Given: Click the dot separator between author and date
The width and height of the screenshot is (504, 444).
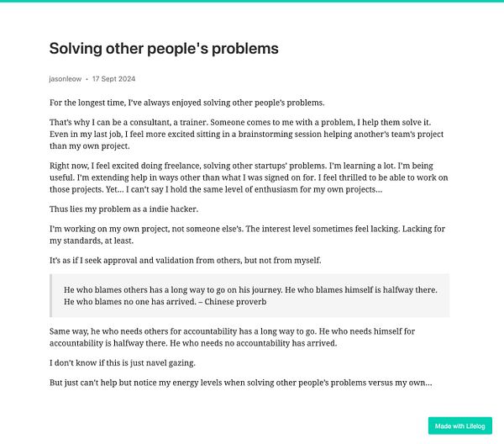Looking at the screenshot, I should tap(87, 80).
